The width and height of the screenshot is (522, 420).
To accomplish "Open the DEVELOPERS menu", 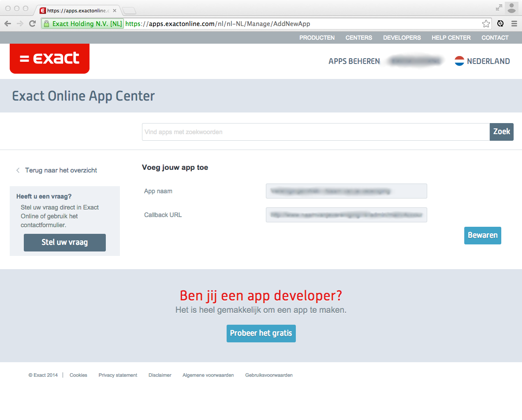I will (x=402, y=37).
